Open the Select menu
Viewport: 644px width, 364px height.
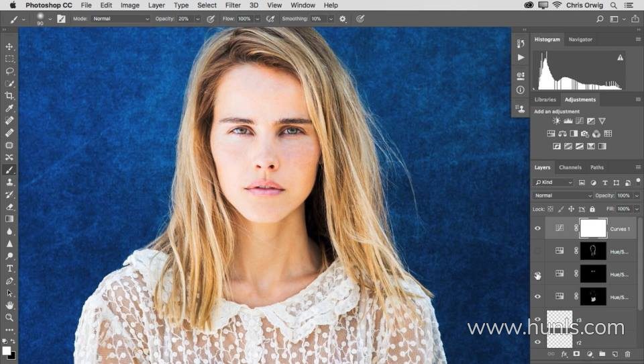[x=207, y=5]
